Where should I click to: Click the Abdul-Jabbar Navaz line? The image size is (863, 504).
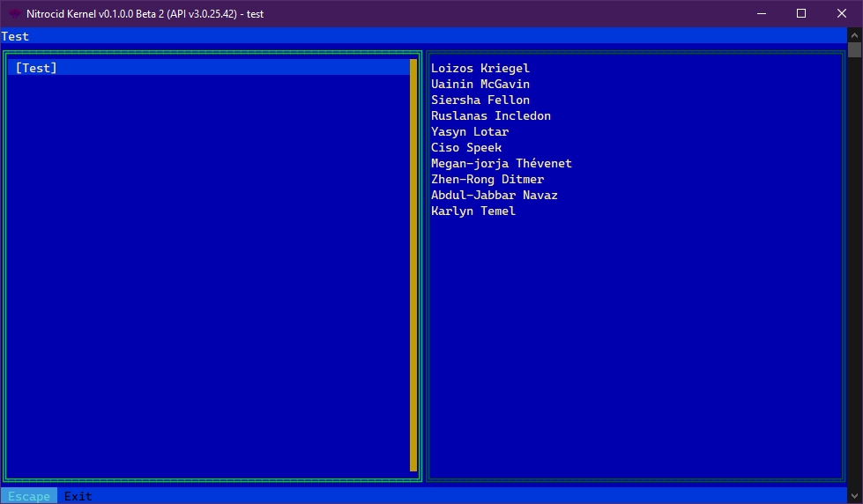coord(495,196)
